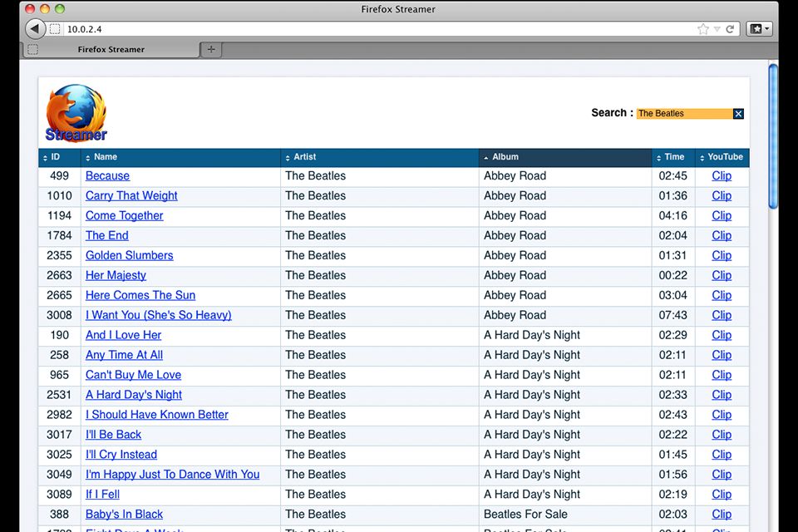Open the Clip link for If I Fell
Viewport: 798px width, 532px height.
pyautogui.click(x=722, y=494)
